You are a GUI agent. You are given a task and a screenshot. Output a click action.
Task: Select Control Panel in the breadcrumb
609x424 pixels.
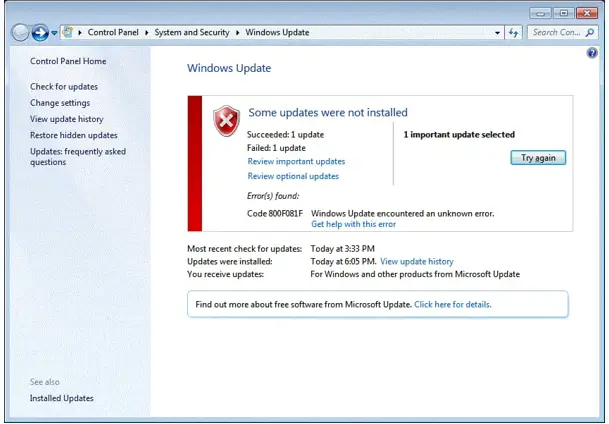click(113, 33)
